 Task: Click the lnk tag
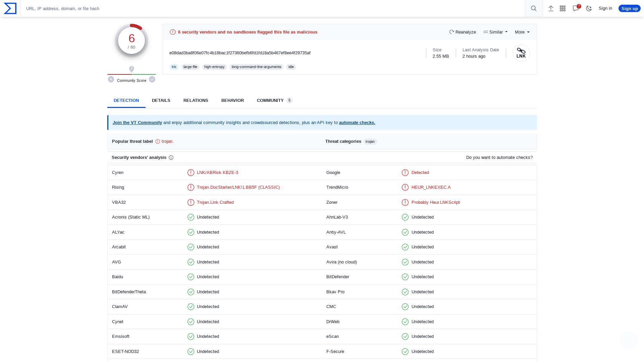(174, 67)
